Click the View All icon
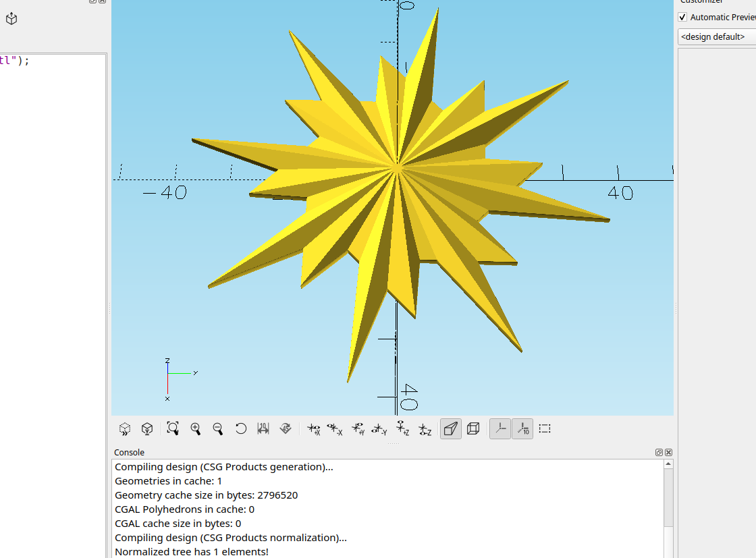756x558 pixels. tap(173, 429)
